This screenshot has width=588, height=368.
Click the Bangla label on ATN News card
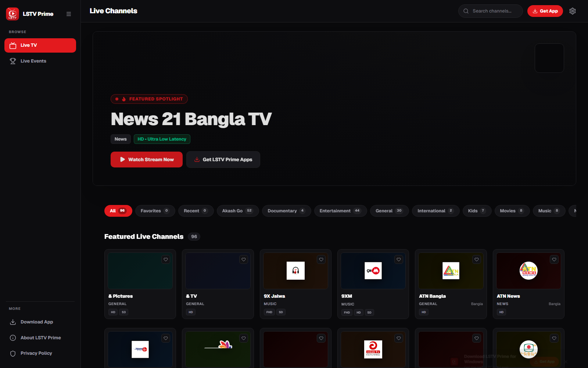pos(555,304)
